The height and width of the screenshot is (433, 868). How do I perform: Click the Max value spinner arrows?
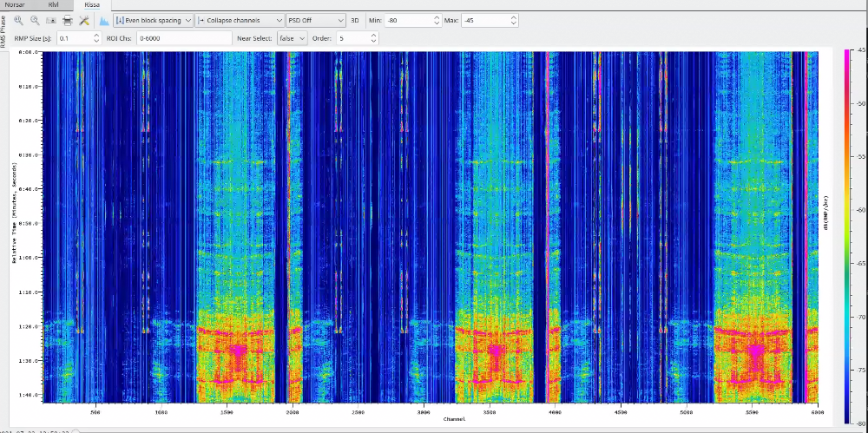click(514, 20)
